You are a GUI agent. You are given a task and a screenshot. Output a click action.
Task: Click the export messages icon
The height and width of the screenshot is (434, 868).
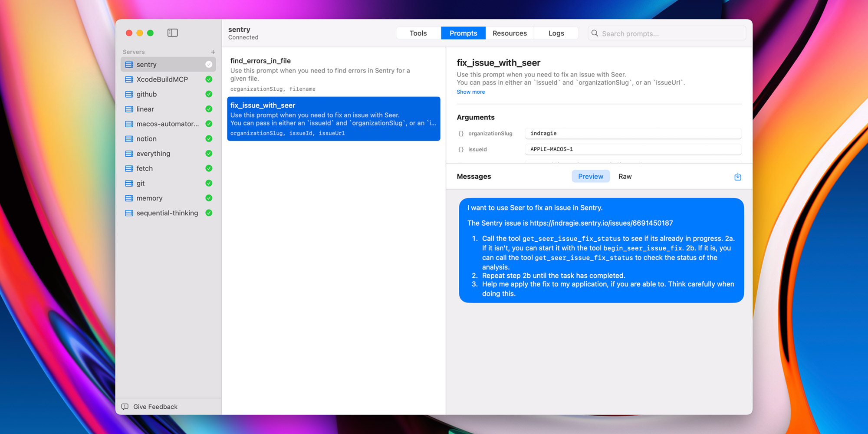coord(737,177)
